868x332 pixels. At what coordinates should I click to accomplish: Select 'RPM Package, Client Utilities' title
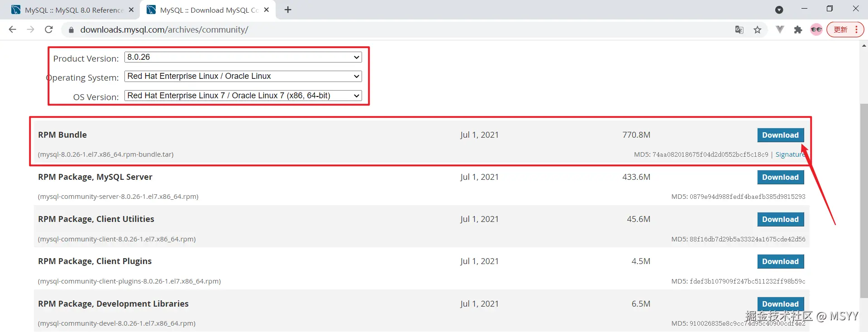pyautogui.click(x=96, y=219)
